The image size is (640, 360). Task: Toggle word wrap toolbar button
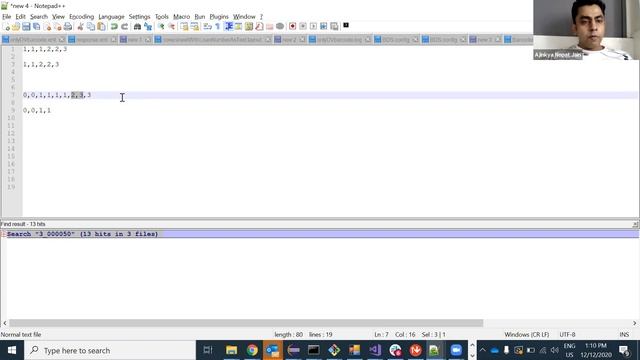pyautogui.click(x=207, y=27)
